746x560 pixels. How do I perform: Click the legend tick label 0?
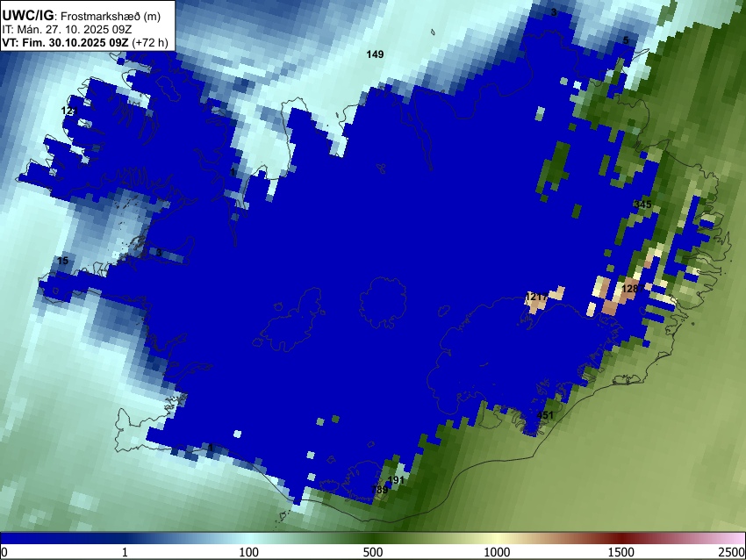tap(4, 552)
